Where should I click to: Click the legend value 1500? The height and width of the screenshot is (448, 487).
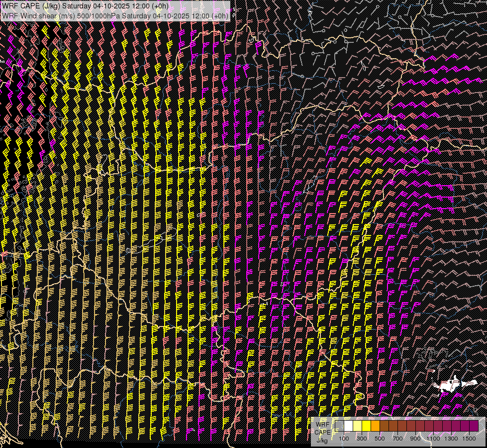point(469,439)
